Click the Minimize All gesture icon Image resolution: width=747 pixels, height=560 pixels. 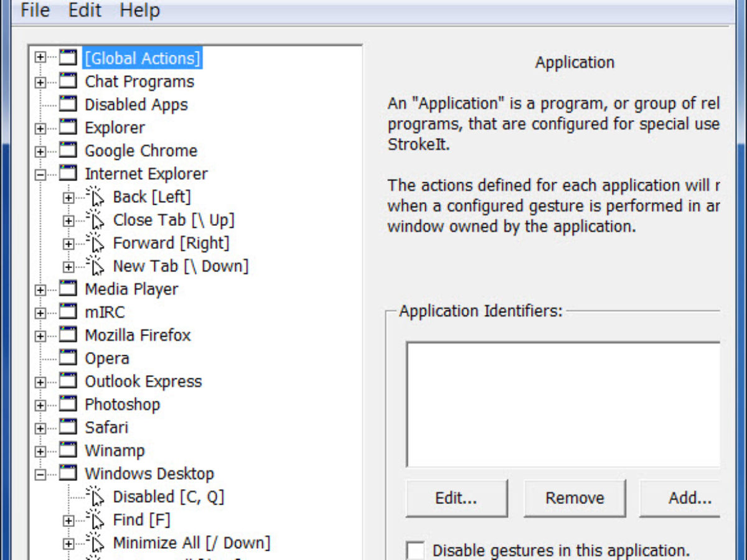tap(95, 542)
